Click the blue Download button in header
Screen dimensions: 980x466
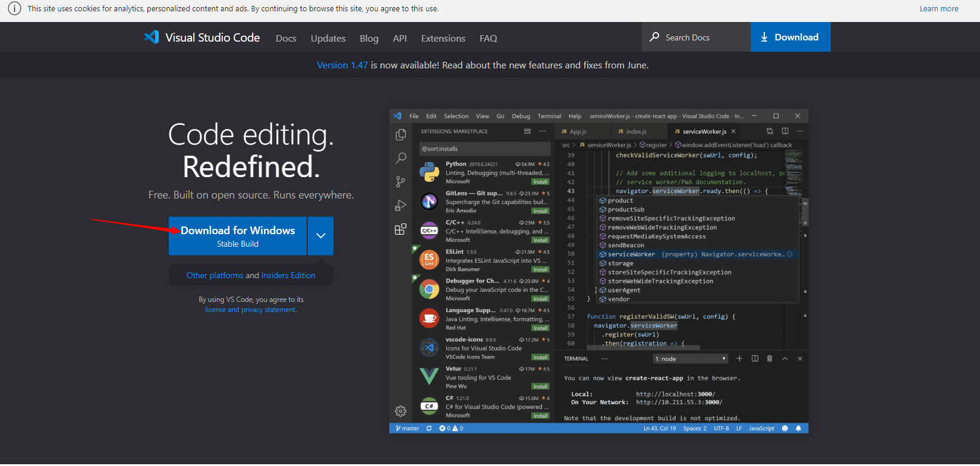790,37
